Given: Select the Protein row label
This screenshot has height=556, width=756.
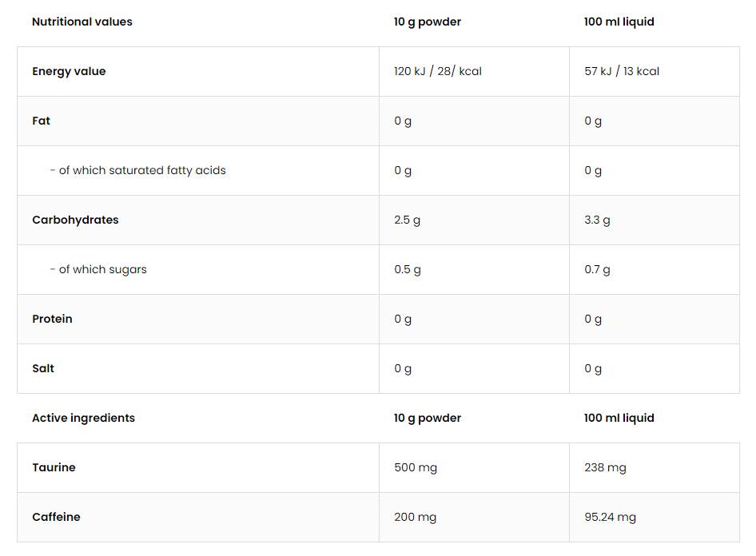Looking at the screenshot, I should tap(52, 319).
